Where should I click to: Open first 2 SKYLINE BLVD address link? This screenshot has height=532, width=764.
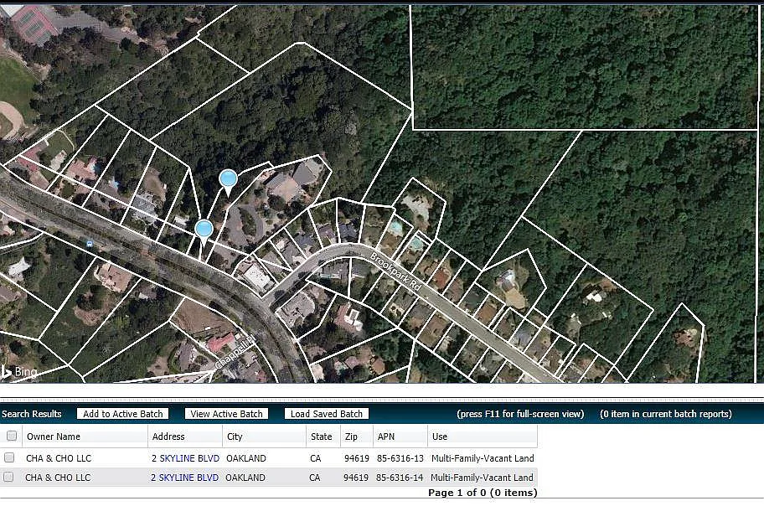[x=186, y=458]
